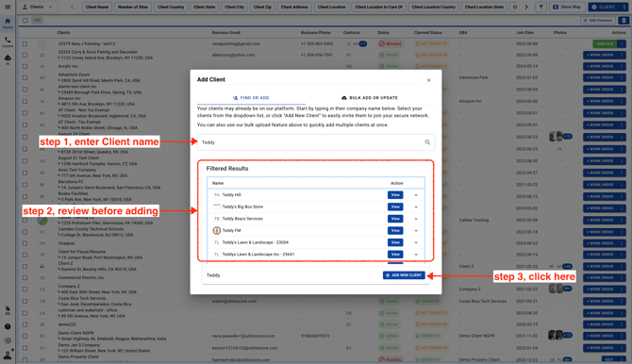Click the Client Address filter chip
This screenshot has height=364, width=632.
(294, 7)
